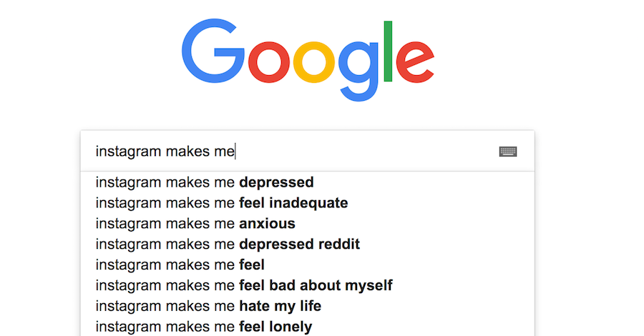644x336 pixels.
Task: Click the green l in the Google logo
Action: [x=388, y=51]
